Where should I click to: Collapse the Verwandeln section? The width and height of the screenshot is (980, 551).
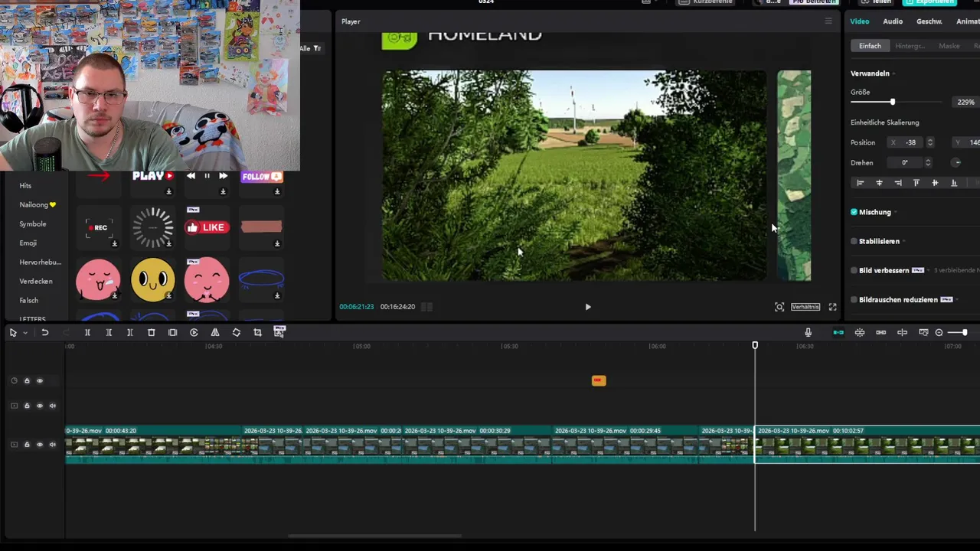click(x=893, y=73)
